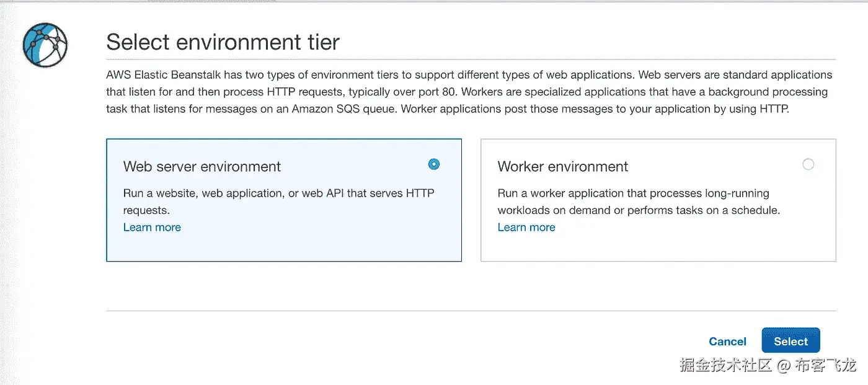
Task: Open Learn more under Web server environment
Action: click(x=152, y=228)
